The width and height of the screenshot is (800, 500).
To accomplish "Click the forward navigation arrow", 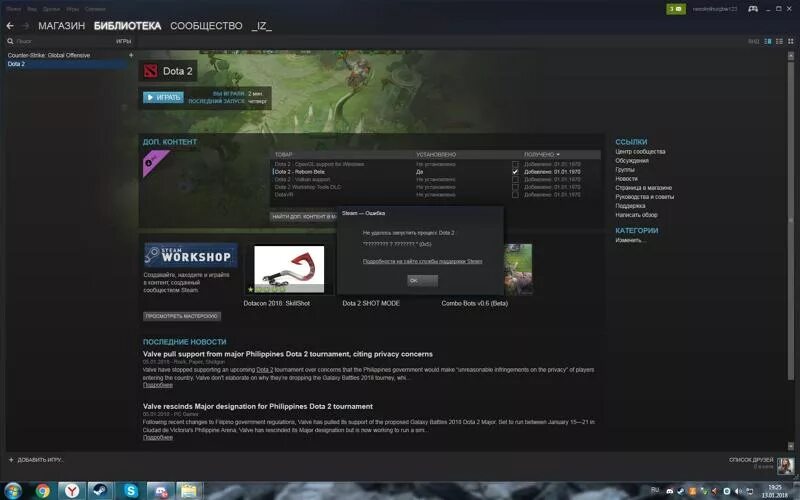I will click(26, 26).
